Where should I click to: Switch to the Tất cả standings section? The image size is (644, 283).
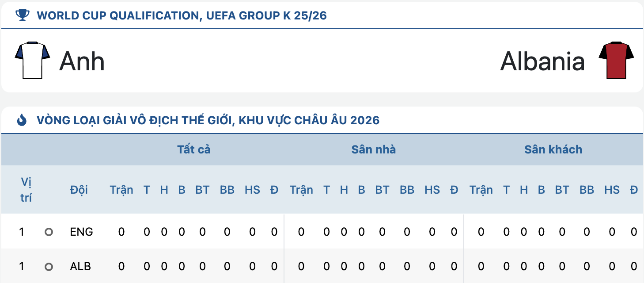(x=194, y=149)
